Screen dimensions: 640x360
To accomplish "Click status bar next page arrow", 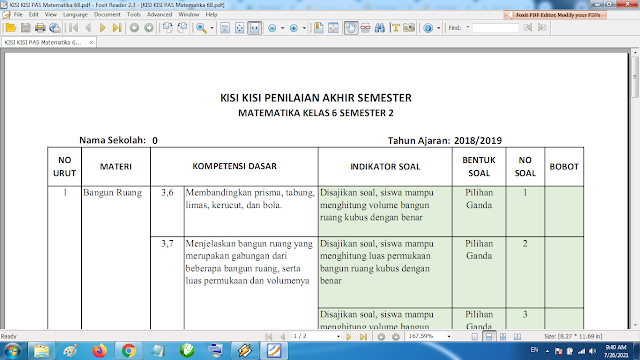I will [x=349, y=337].
